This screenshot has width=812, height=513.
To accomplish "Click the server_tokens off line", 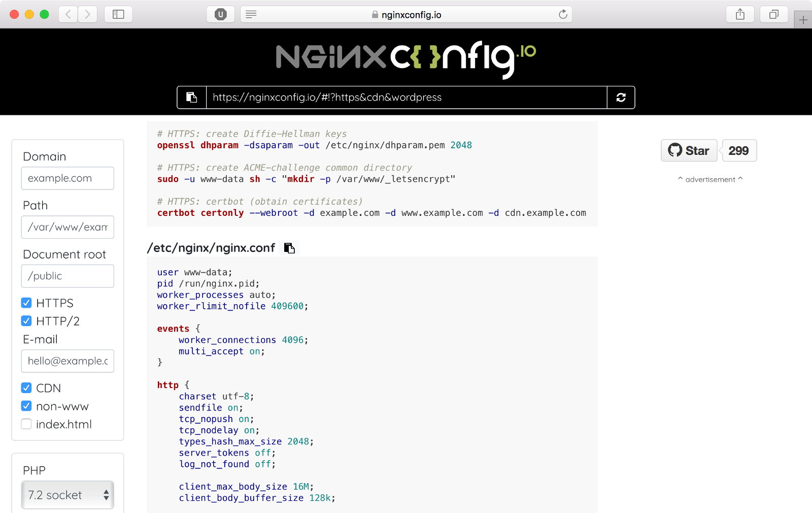I will click(227, 453).
